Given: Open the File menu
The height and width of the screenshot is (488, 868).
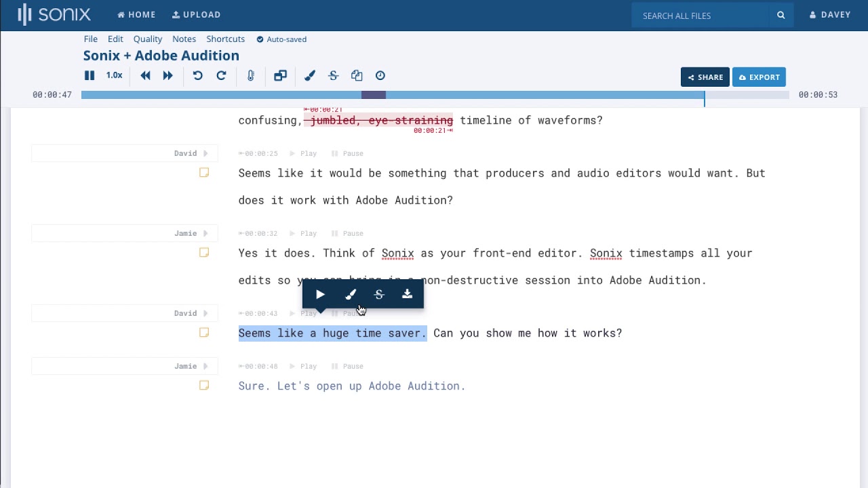Looking at the screenshot, I should pyautogui.click(x=90, y=39).
